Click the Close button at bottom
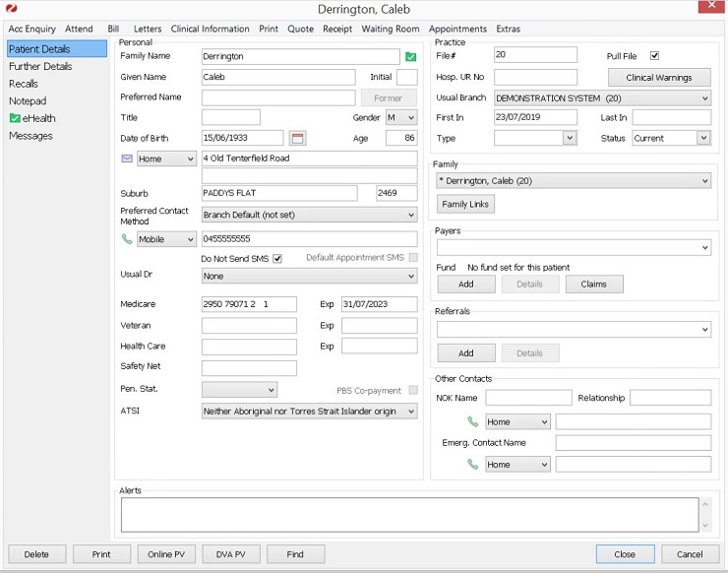Screen dimensions: 728x573 (x=625, y=554)
